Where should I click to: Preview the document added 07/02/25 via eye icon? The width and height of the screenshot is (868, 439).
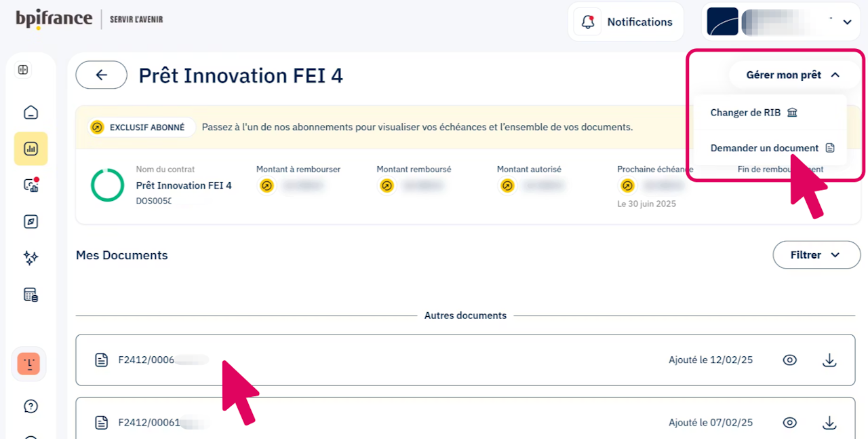[789, 423]
